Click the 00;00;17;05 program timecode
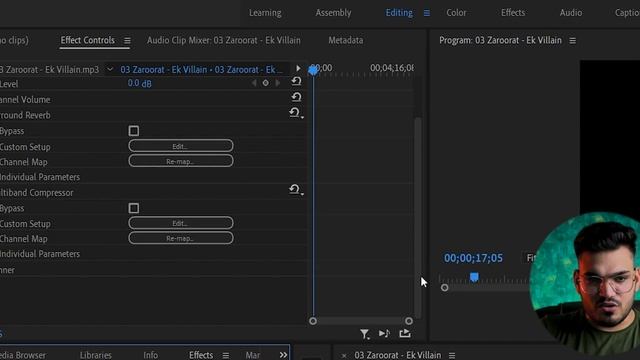 pyautogui.click(x=473, y=258)
